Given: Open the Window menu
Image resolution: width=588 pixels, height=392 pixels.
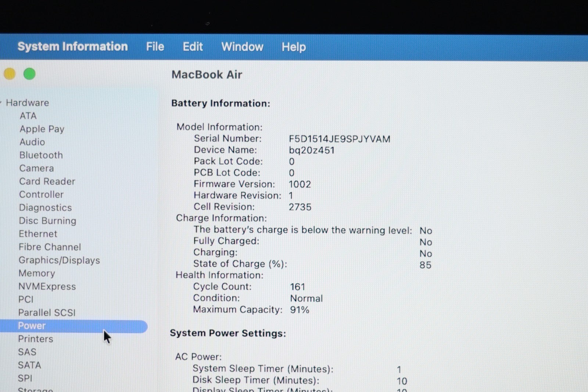Looking at the screenshot, I should pyautogui.click(x=242, y=47).
